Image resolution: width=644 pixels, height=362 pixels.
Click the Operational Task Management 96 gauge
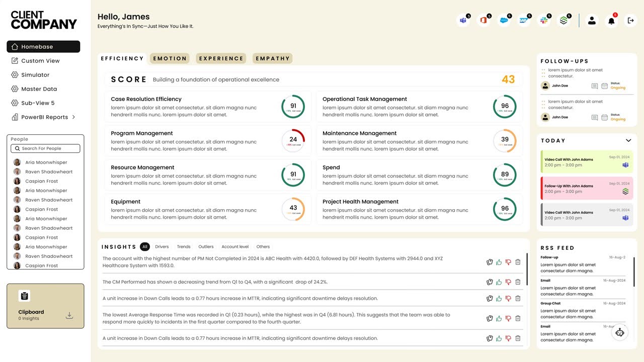[x=505, y=107]
